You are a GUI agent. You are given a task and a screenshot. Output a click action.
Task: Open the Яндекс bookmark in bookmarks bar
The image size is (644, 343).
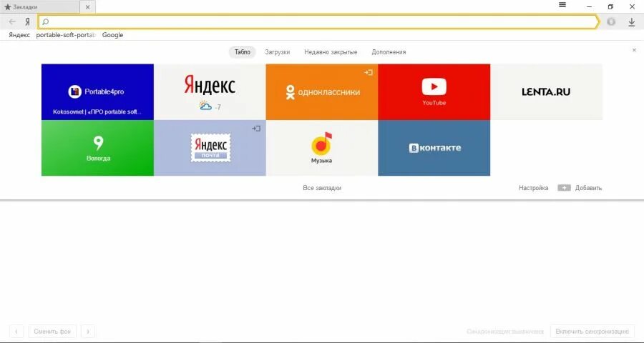point(19,35)
